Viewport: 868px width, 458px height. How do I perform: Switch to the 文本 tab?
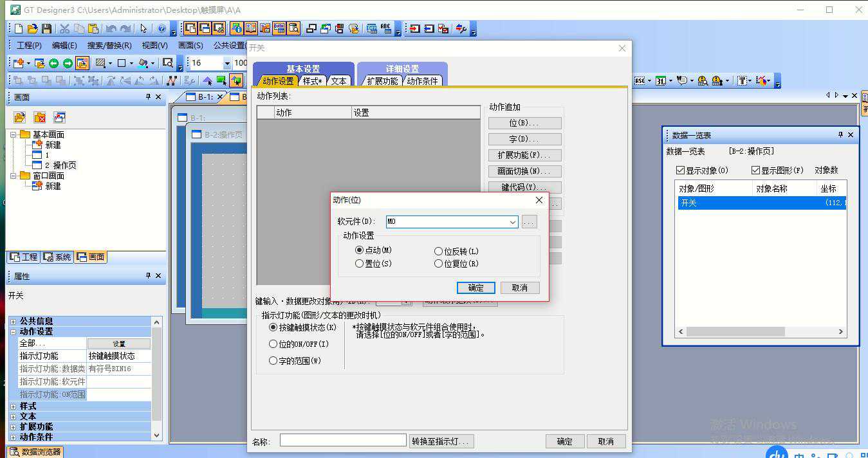tap(338, 81)
